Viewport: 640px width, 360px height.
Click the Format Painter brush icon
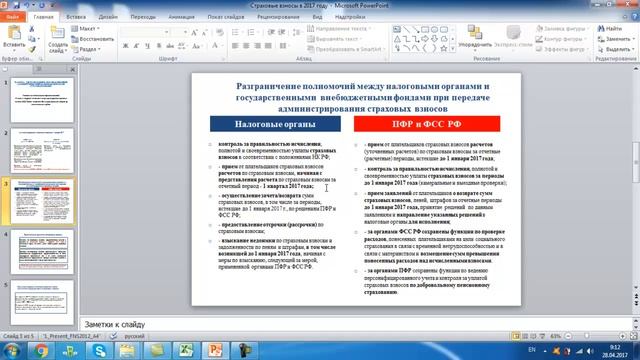tap(32, 49)
